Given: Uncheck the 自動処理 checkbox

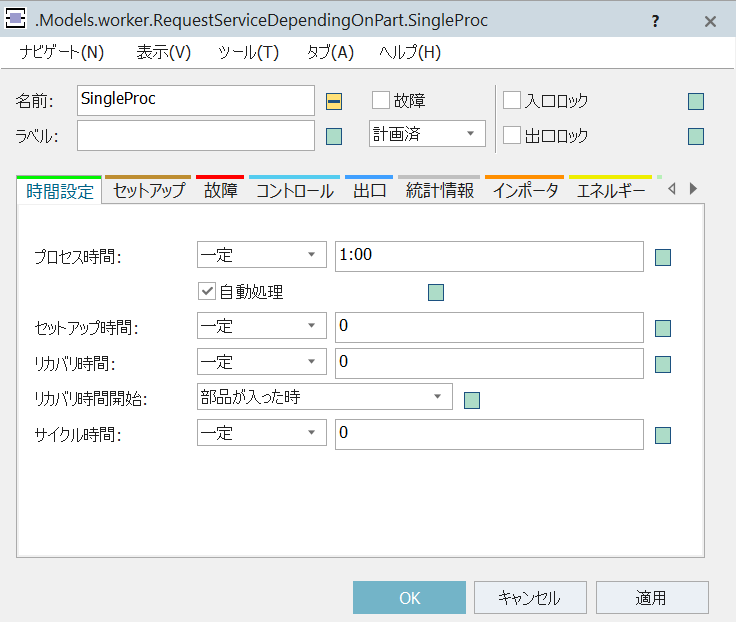Looking at the screenshot, I should pos(207,291).
